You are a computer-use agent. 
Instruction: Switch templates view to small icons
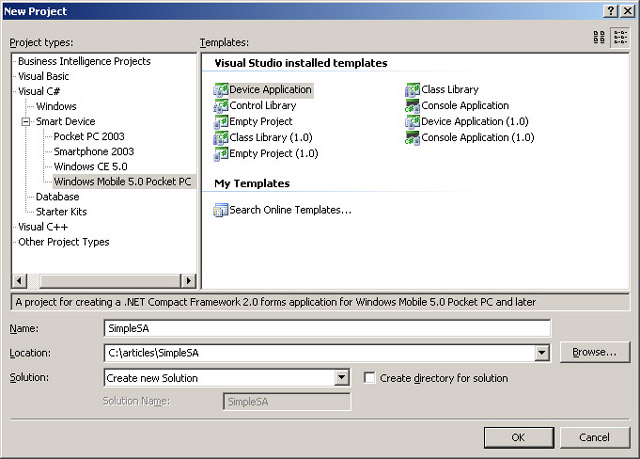pos(620,37)
